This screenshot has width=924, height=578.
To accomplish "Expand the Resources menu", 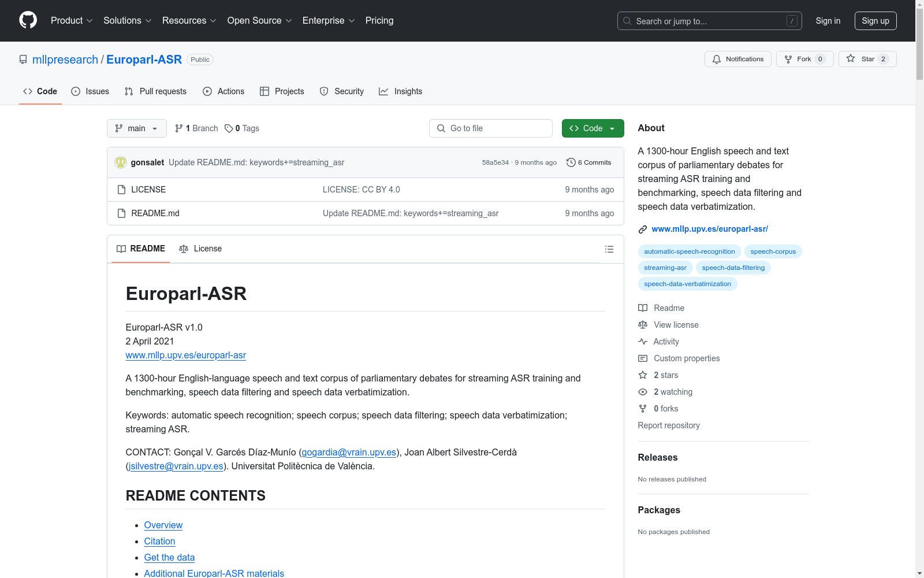I will click(x=189, y=21).
